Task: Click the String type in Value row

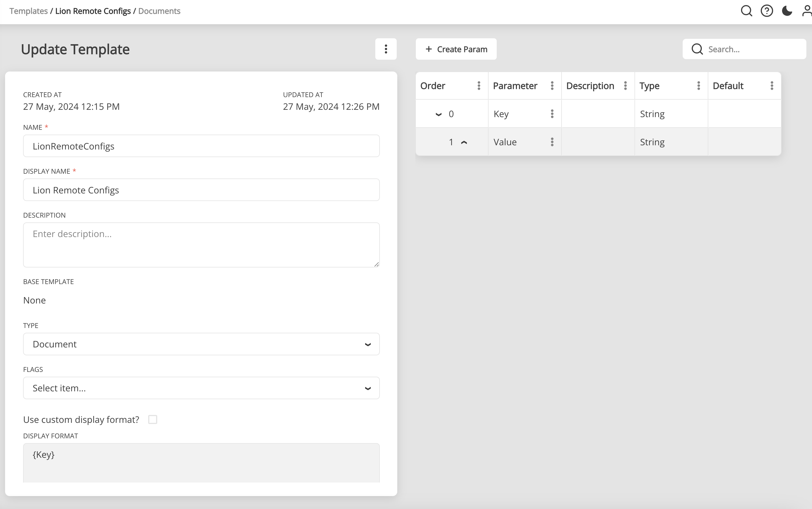Action: 652,142
